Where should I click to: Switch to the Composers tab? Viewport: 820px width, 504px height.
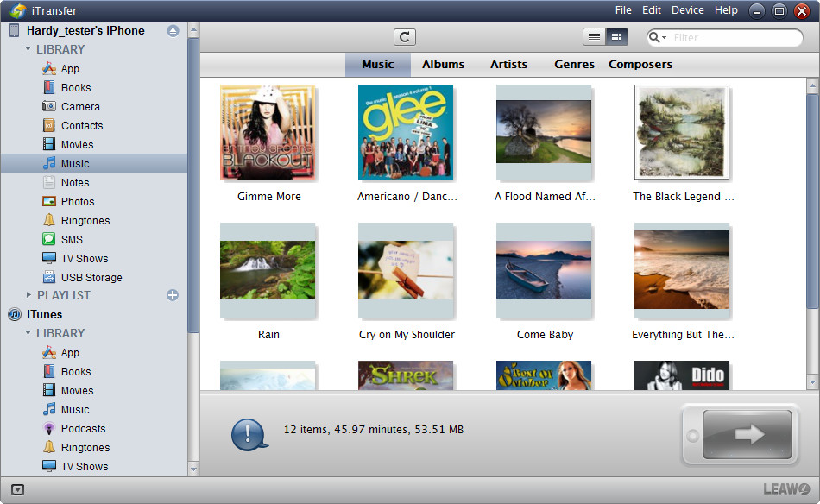tap(640, 65)
